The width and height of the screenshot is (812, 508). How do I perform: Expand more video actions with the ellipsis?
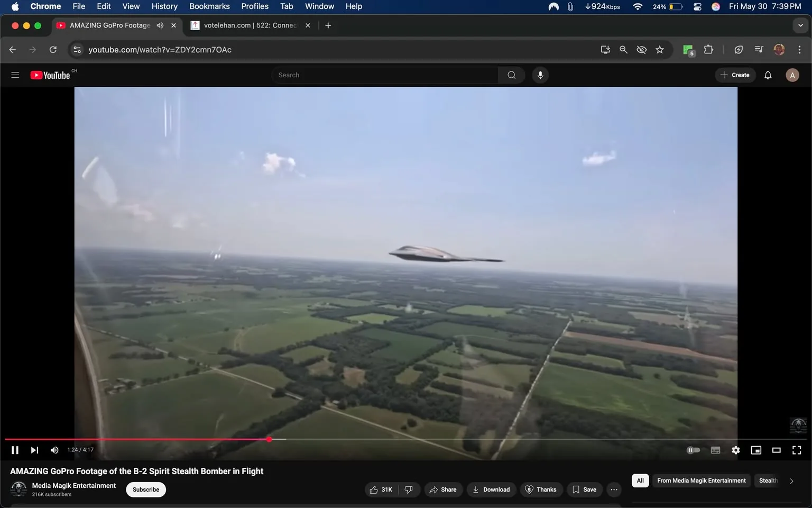[613, 489]
